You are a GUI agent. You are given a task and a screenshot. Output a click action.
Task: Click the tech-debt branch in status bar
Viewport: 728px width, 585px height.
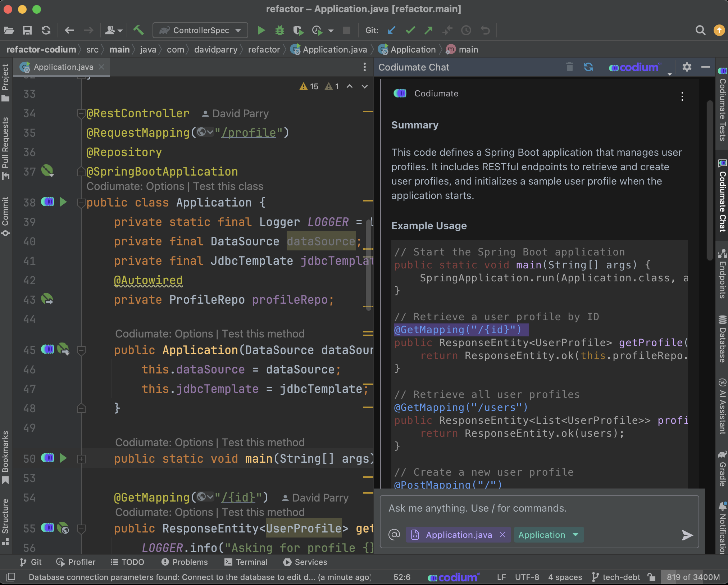click(x=616, y=577)
